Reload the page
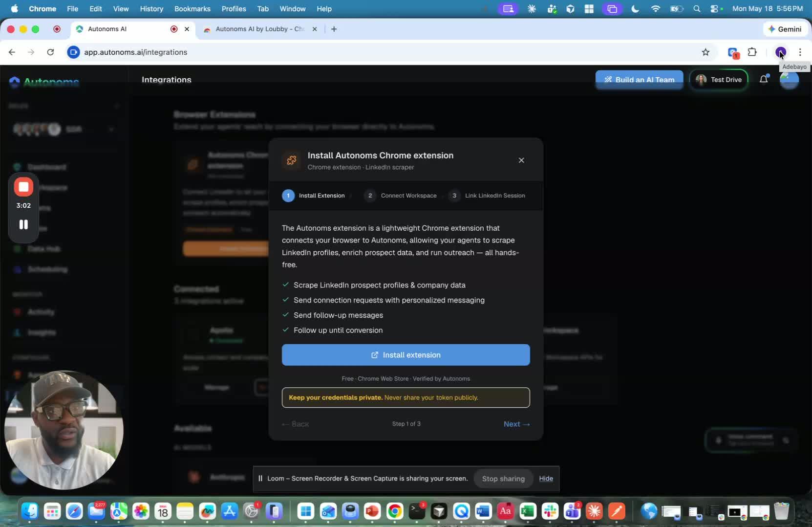The height and width of the screenshot is (527, 812). point(50,52)
